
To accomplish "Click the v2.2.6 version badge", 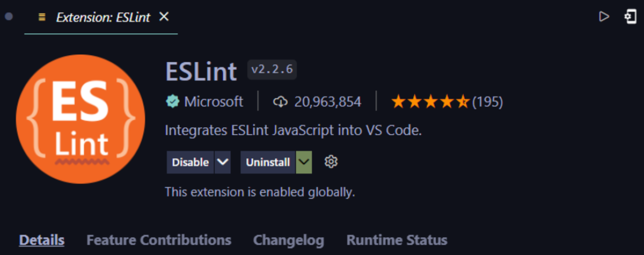I will pyautogui.click(x=272, y=70).
